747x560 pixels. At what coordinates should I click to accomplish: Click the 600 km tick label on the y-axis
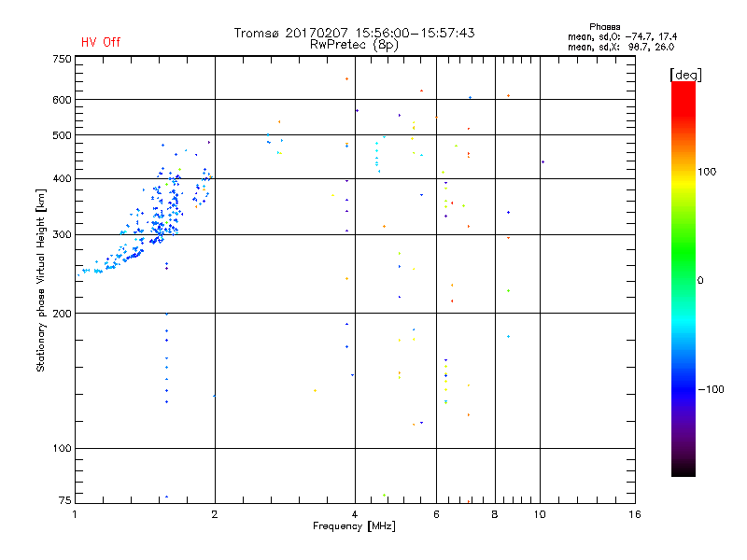(x=62, y=100)
